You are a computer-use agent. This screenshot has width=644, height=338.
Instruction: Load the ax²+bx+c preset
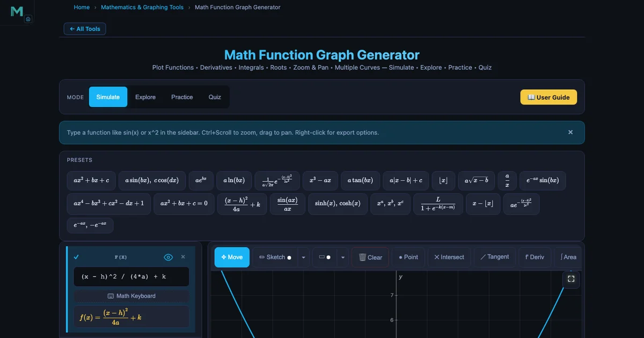pos(91,180)
